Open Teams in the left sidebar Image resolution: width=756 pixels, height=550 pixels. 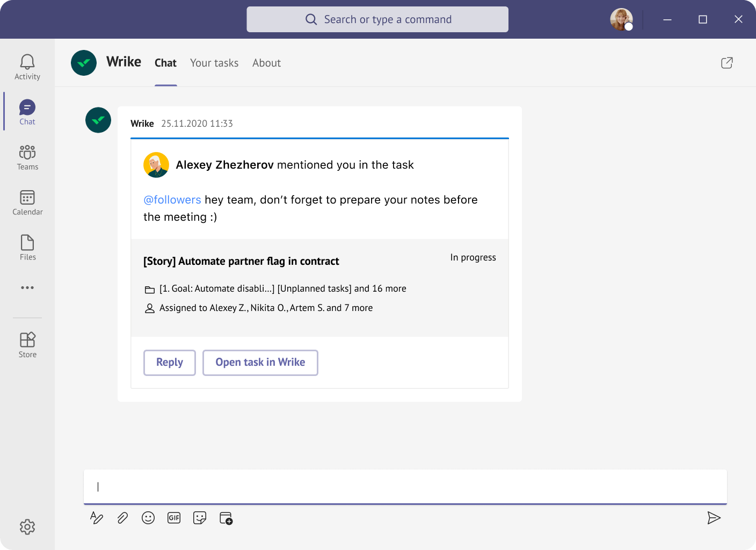click(x=27, y=157)
